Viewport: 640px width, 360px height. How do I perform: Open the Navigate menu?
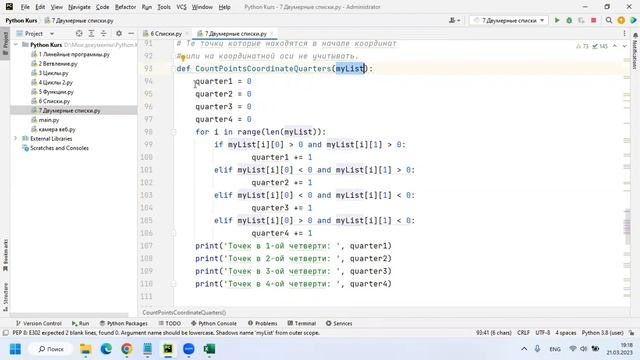click(79, 7)
